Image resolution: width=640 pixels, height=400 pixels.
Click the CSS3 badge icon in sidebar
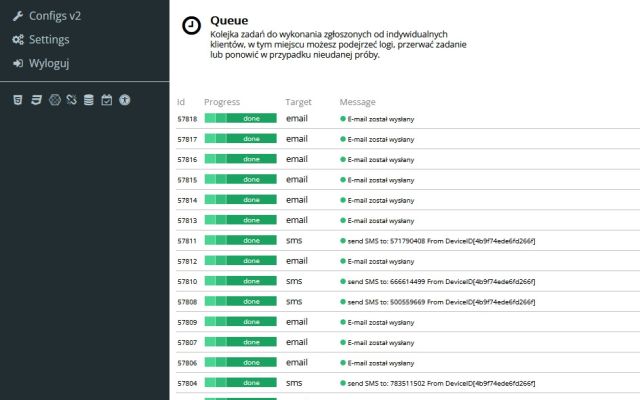(x=35, y=100)
